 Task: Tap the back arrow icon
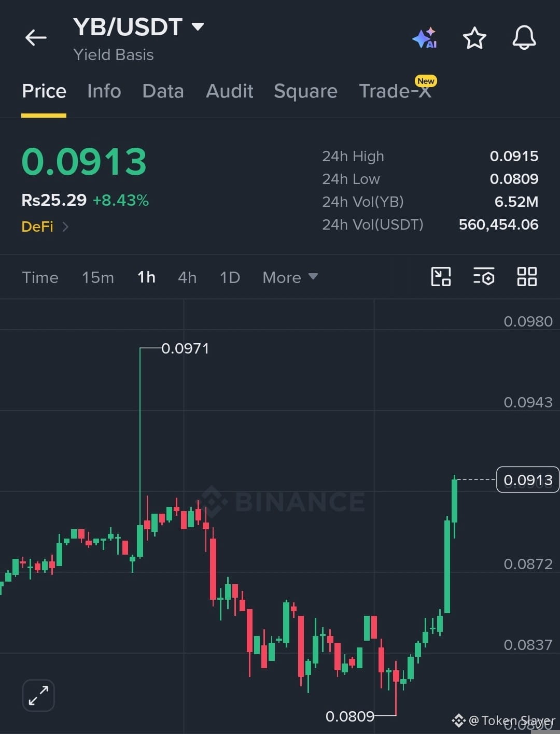click(x=36, y=38)
